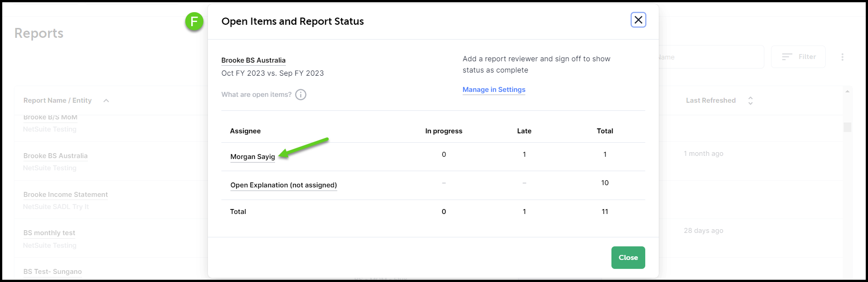868x282 pixels.
Task: Click the report name search field
Action: (x=710, y=57)
